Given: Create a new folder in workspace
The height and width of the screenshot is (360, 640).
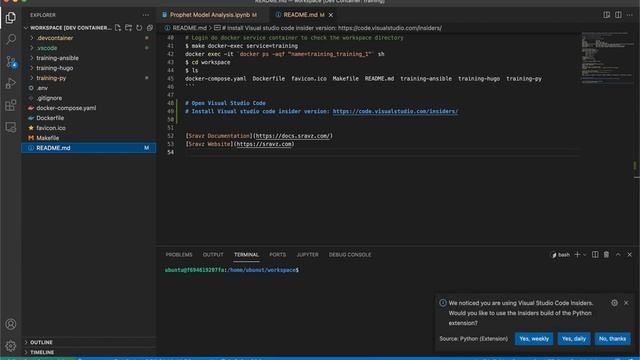Looking at the screenshot, I should (129, 28).
